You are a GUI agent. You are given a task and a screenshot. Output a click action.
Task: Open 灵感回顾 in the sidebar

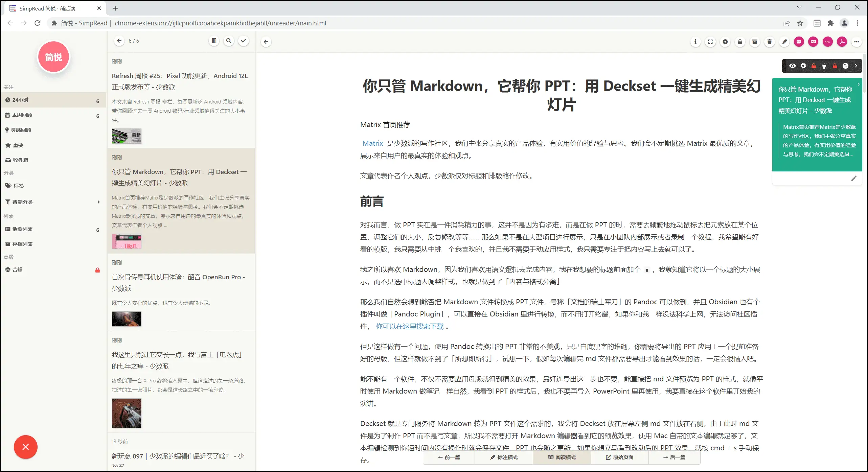pyautogui.click(x=53, y=130)
